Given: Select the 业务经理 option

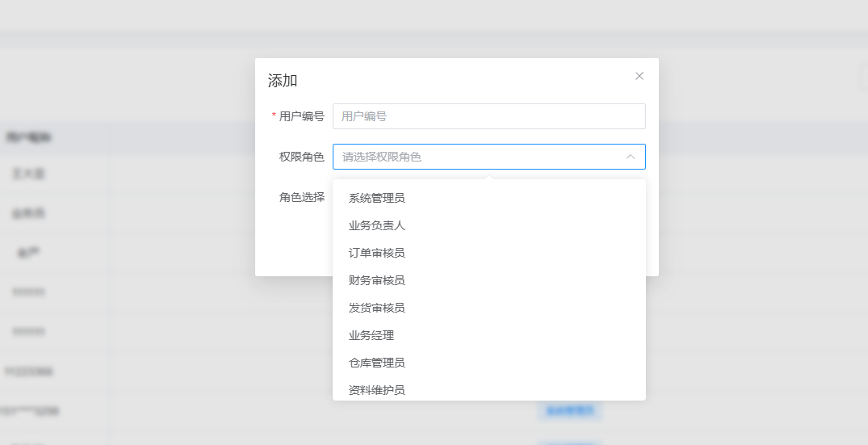Looking at the screenshot, I should (371, 335).
